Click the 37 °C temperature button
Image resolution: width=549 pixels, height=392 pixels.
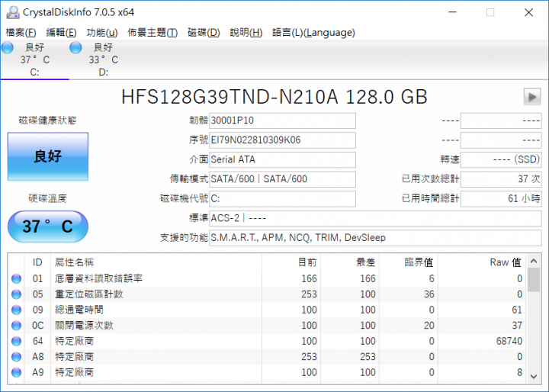[48, 227]
